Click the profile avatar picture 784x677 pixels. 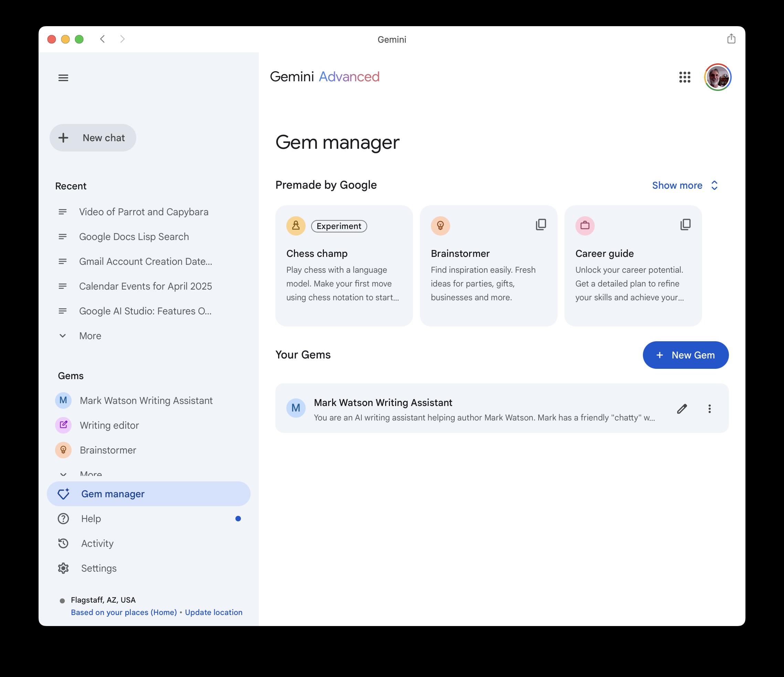tap(718, 77)
